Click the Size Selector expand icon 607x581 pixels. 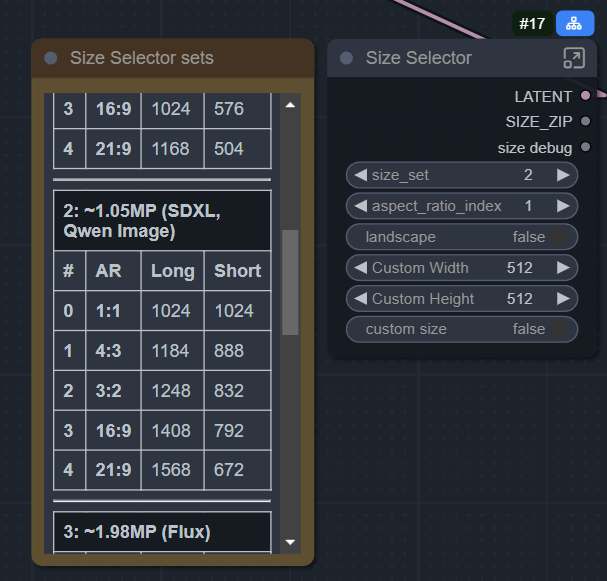[573, 58]
